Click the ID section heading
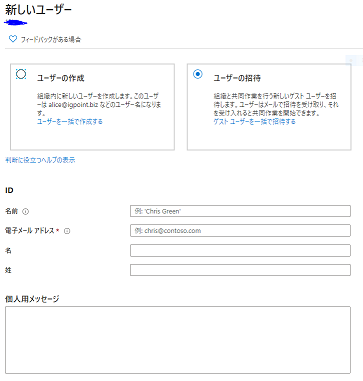 tap(9, 190)
